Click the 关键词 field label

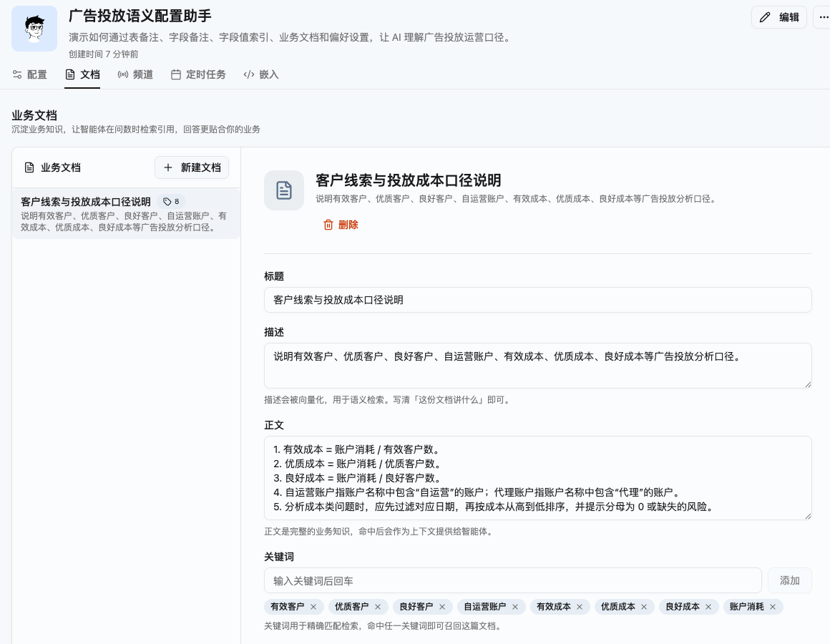(x=279, y=557)
